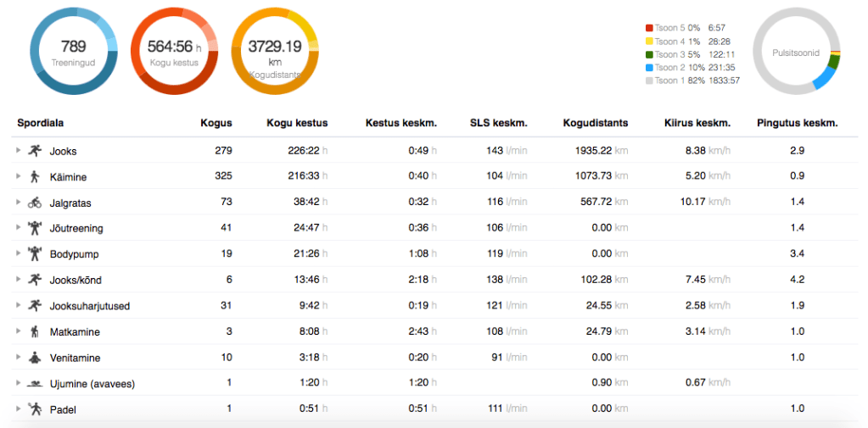Image resolution: width=868 pixels, height=428 pixels.
Task: Click the running icon beside Jooks
Action: [34, 151]
